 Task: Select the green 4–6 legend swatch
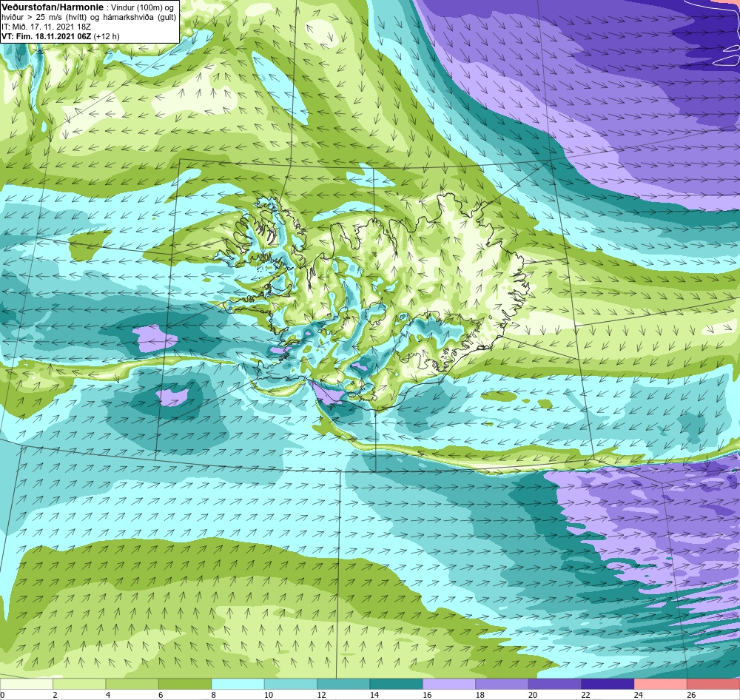tap(132, 684)
